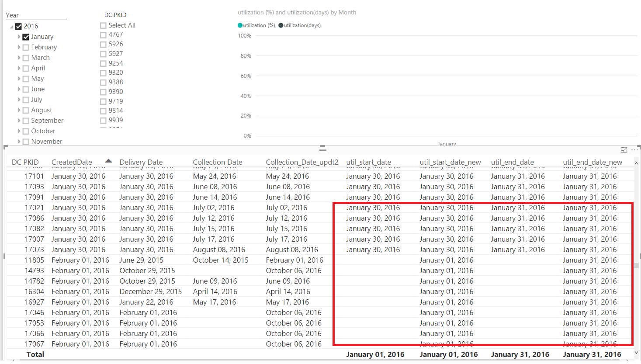Sort by util_start_date_new column header
The height and width of the screenshot is (364, 641).
point(450,162)
